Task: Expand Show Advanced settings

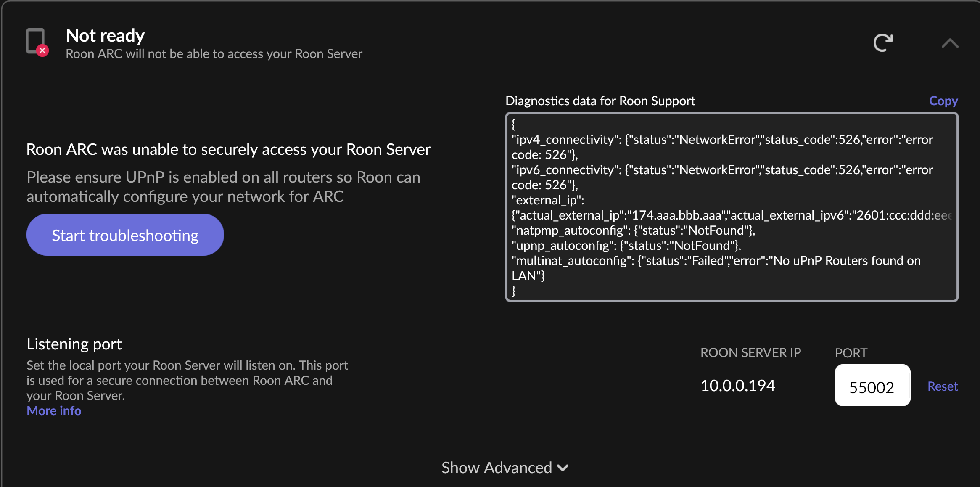Action: tap(497, 468)
